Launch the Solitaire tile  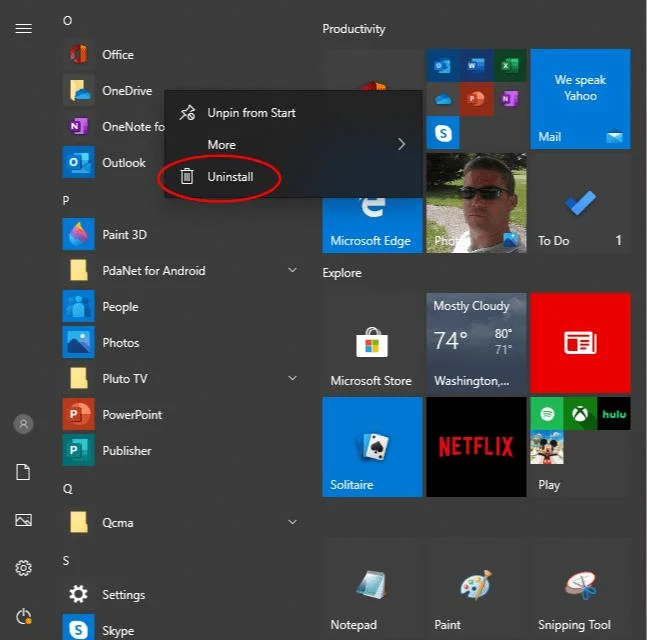click(372, 447)
